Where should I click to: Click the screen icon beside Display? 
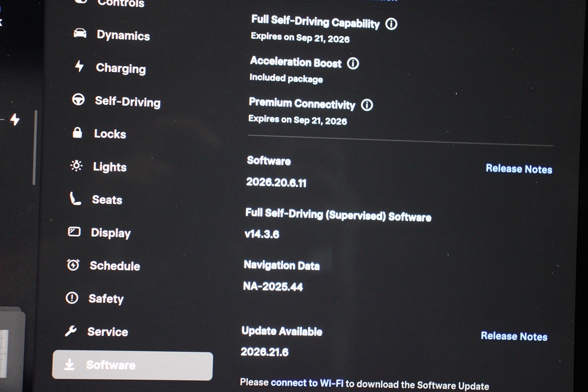click(74, 232)
